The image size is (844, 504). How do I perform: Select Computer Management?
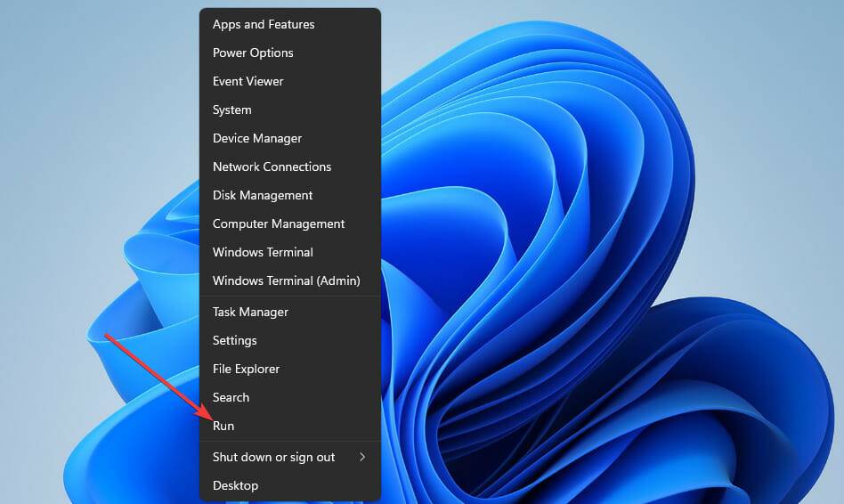279,224
